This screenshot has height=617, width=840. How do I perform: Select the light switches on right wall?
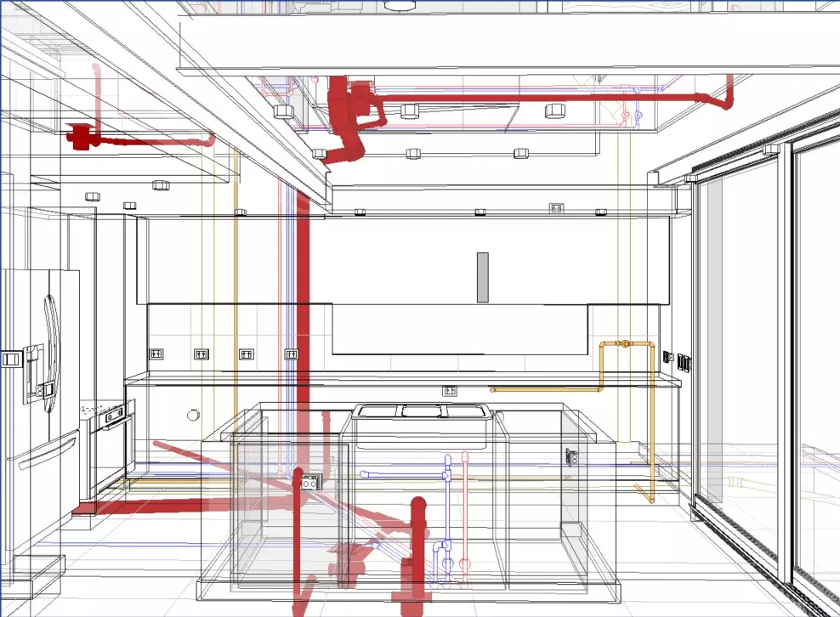click(x=684, y=362)
